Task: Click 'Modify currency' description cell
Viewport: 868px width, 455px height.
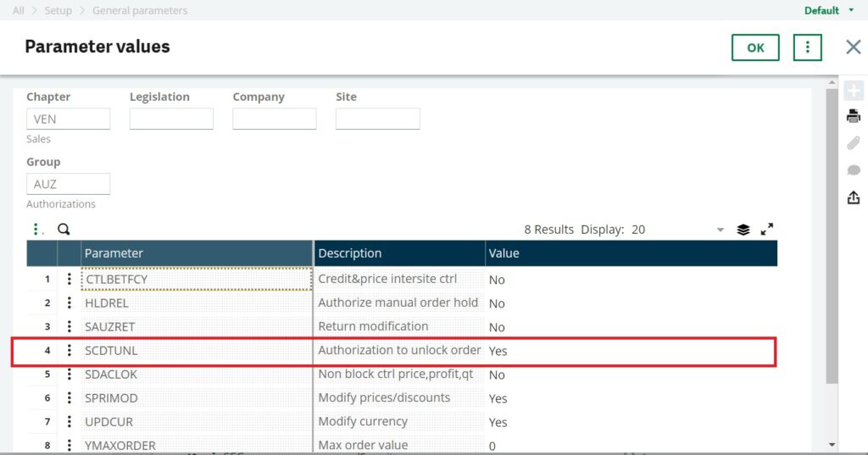Action: tap(400, 422)
